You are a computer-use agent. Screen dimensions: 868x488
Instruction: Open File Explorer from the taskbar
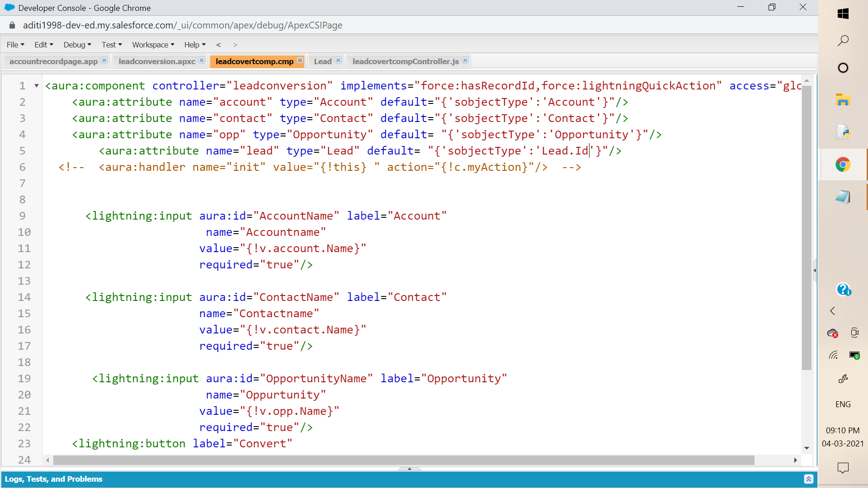[843, 100]
